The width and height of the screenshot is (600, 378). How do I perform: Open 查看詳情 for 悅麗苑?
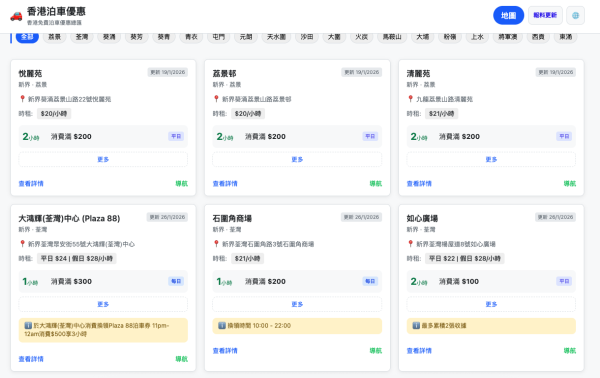pos(31,184)
